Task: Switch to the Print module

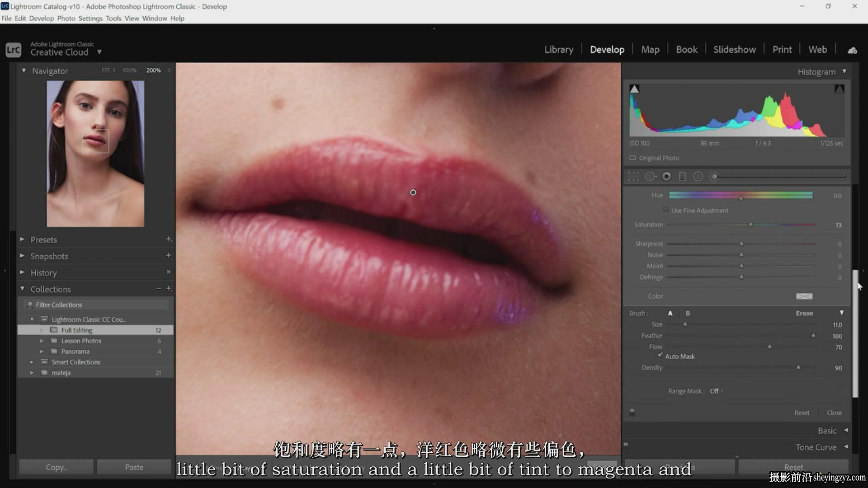Action: pyautogui.click(x=782, y=50)
